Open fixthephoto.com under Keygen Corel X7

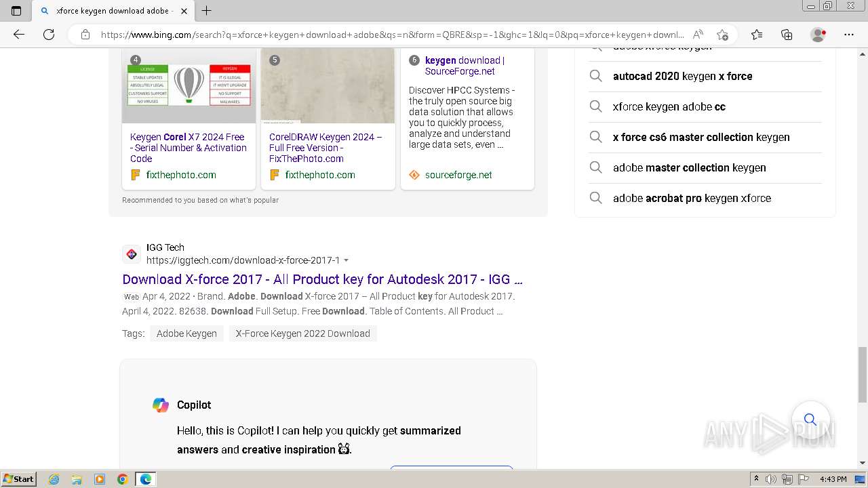(x=181, y=175)
